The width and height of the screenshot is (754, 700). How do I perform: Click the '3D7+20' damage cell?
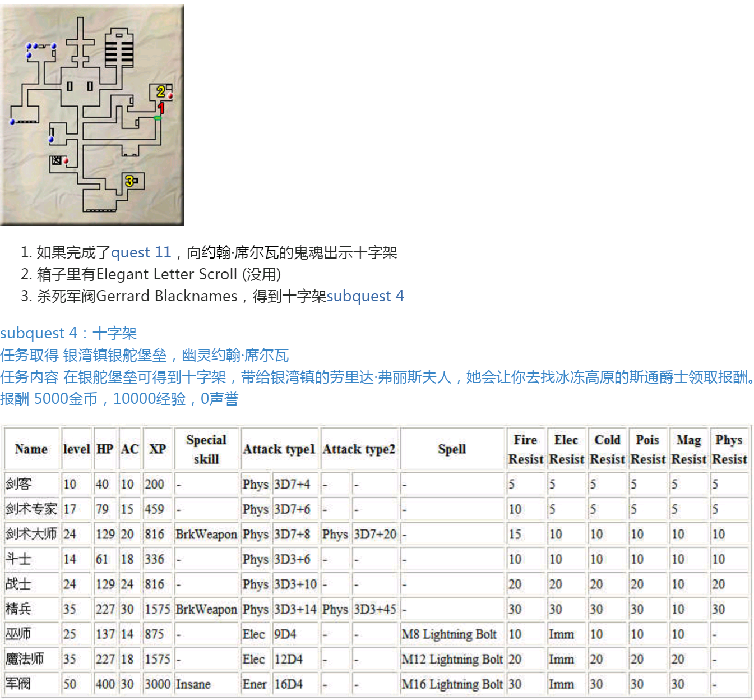(375, 534)
